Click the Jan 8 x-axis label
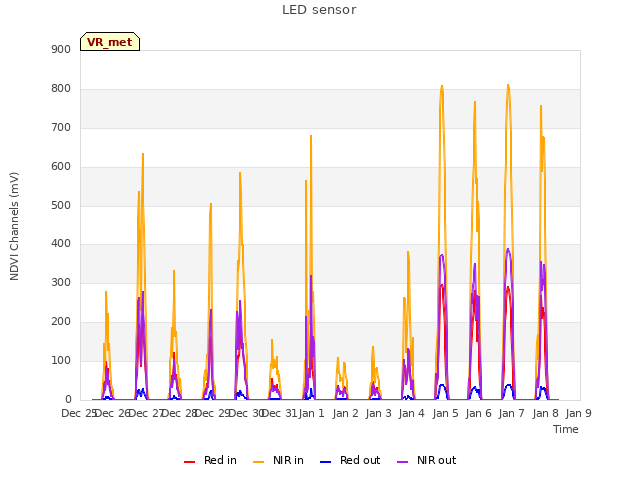This screenshot has height=480, width=640. pos(545,413)
